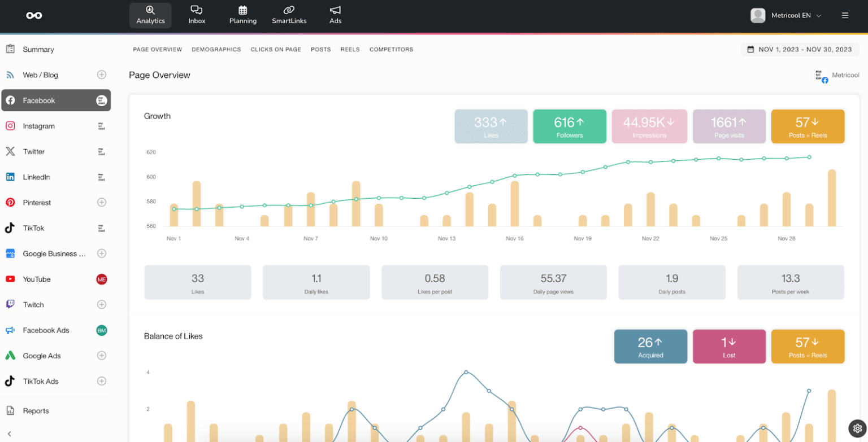Open the SmartLinks section
This screenshot has height=442, width=868.
(x=289, y=15)
